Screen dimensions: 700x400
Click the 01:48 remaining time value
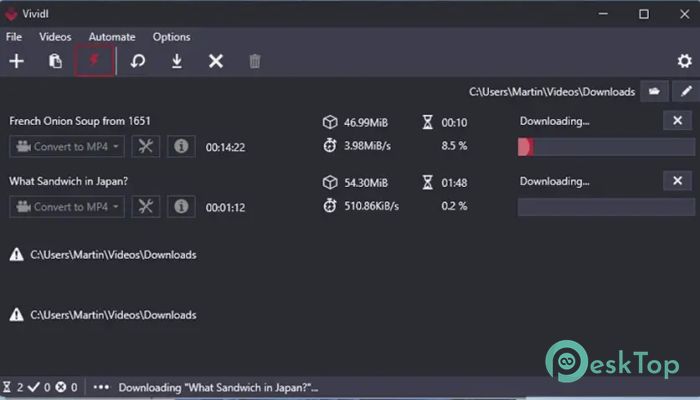(x=454, y=183)
